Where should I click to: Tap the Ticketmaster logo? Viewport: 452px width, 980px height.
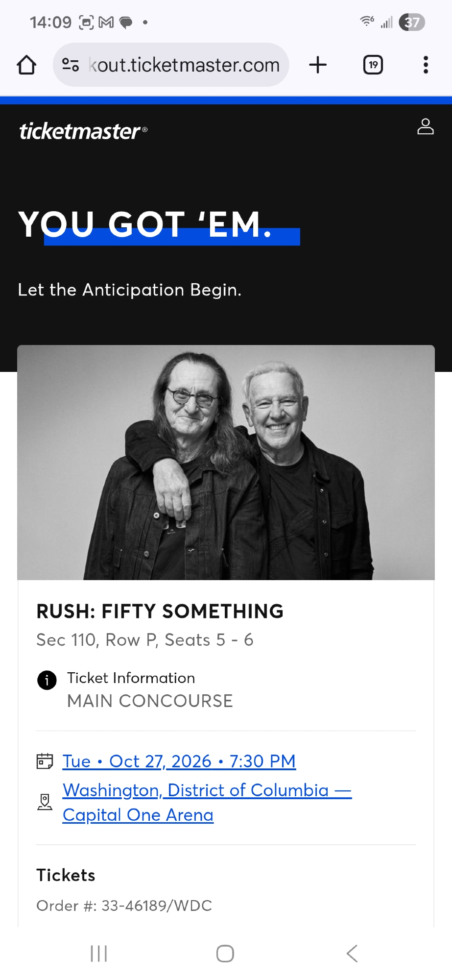point(83,131)
